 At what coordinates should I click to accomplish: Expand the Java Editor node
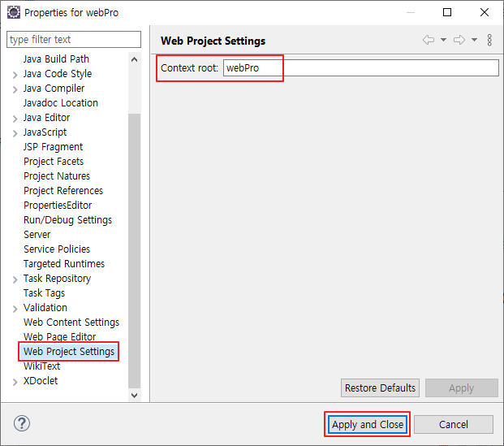tap(15, 119)
